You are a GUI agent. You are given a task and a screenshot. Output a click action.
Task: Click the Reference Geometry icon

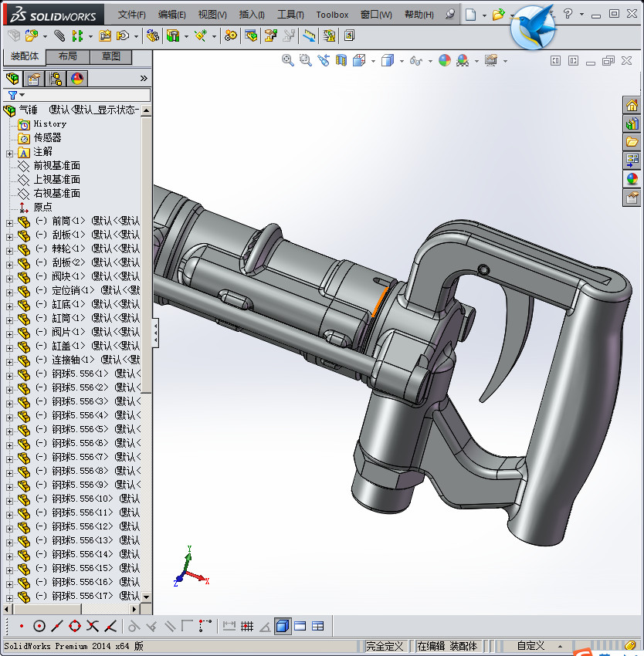[x=201, y=36]
